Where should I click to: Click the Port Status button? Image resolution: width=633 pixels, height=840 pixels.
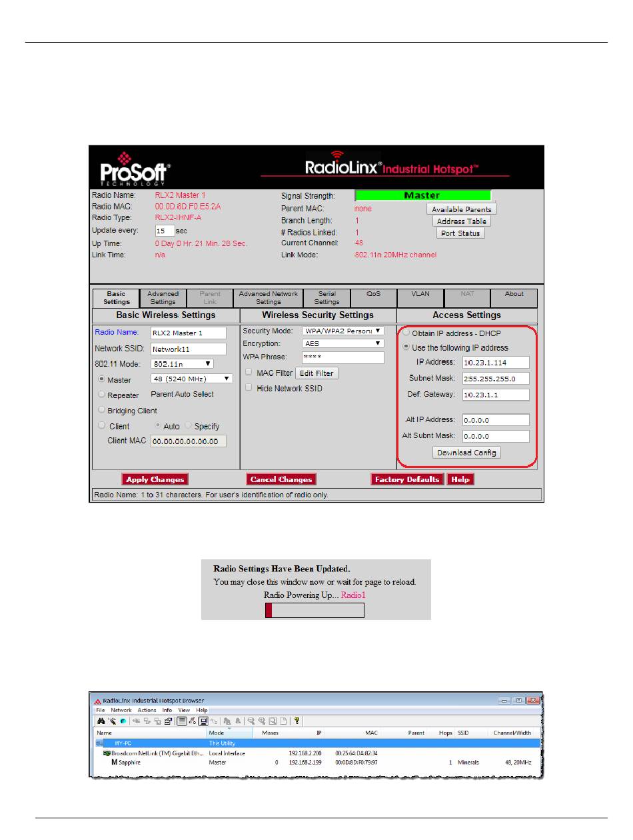coord(460,233)
